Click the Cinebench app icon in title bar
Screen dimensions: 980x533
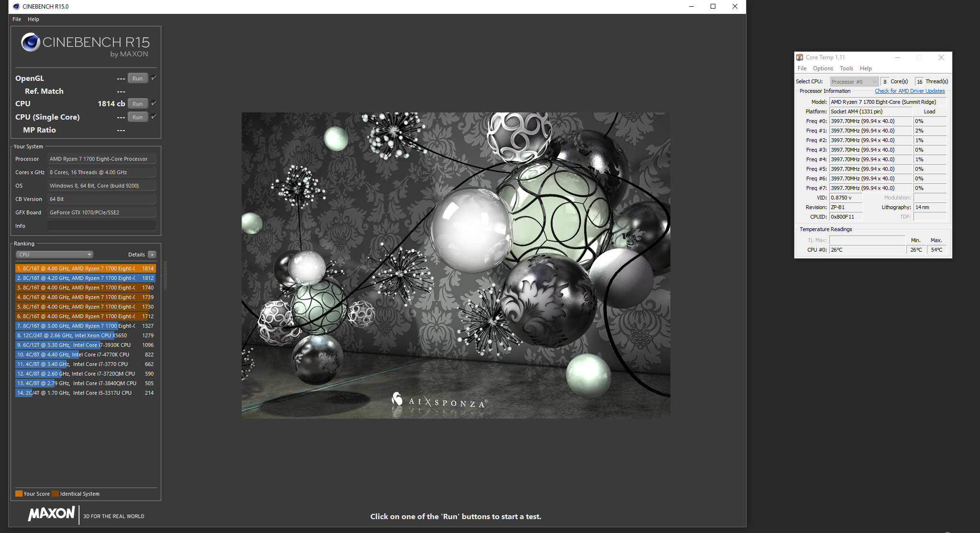(x=16, y=6)
